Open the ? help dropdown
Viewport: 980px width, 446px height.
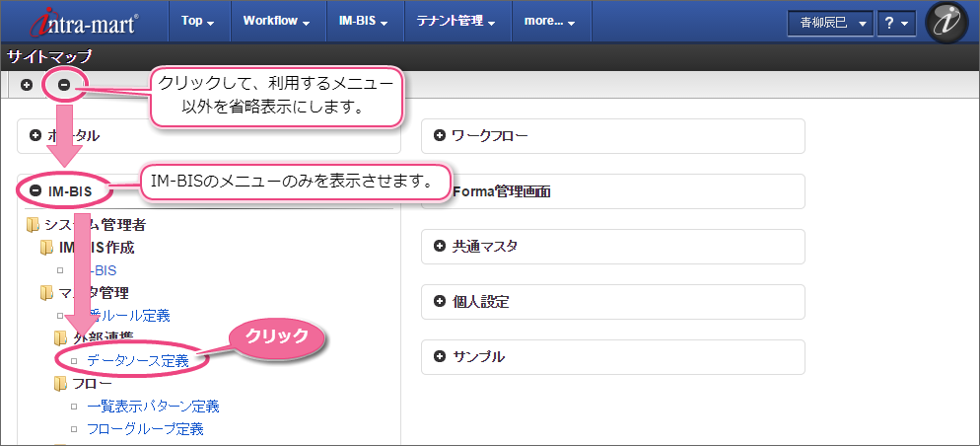[x=896, y=23]
